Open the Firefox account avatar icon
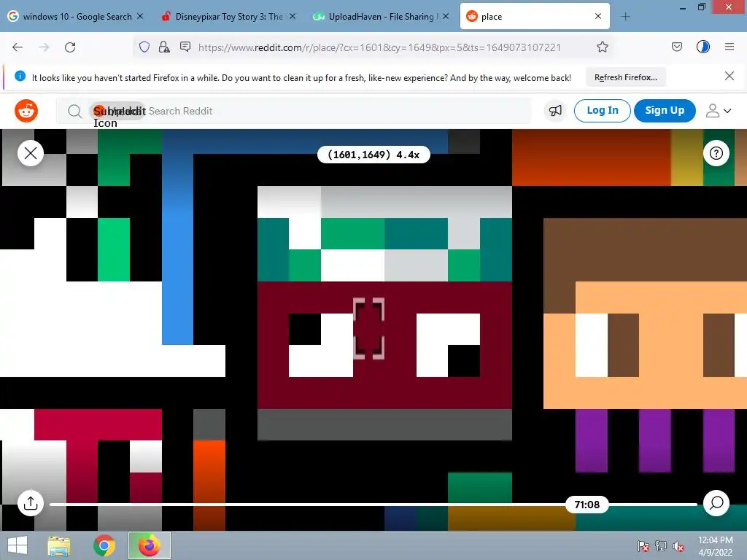Viewport: 747px width, 560px height. point(703,47)
